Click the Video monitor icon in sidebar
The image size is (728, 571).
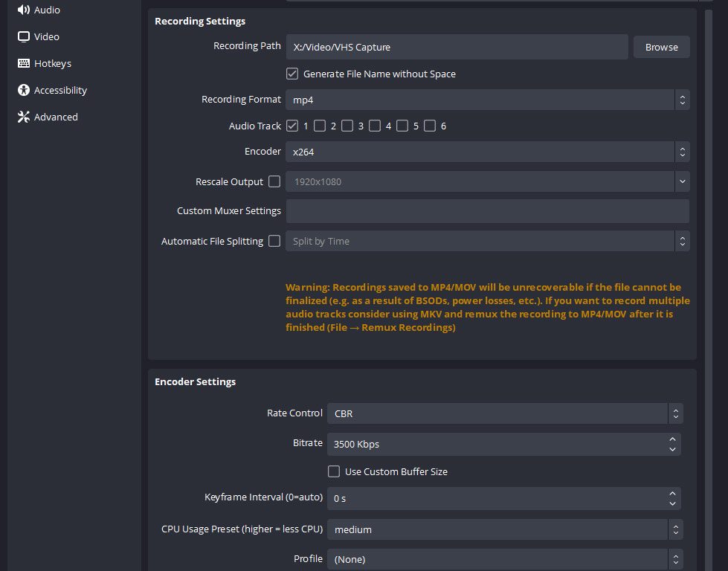click(23, 36)
